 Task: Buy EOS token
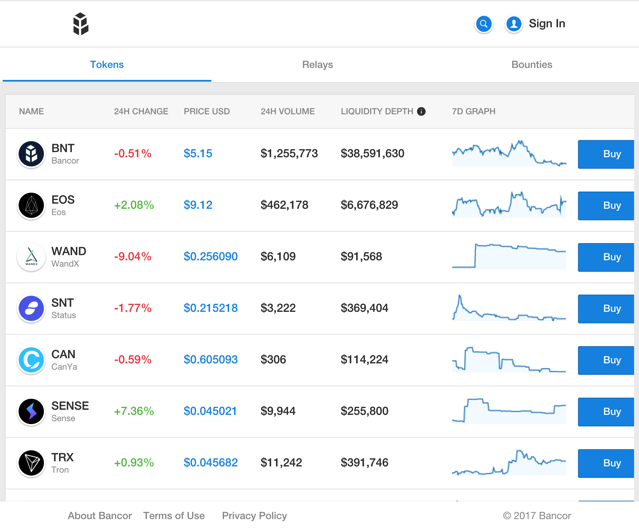click(x=606, y=205)
